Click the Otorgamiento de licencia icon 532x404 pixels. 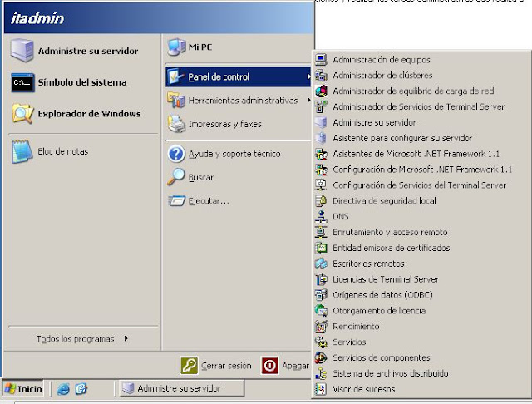(321, 310)
